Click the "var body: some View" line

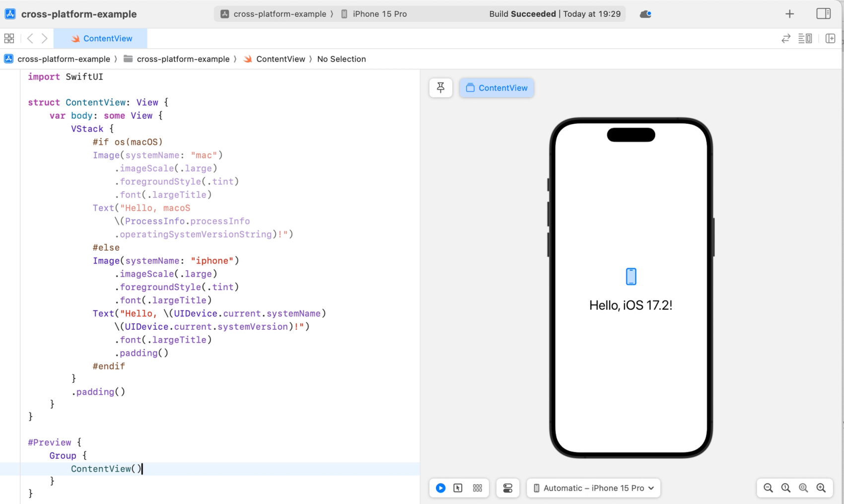pos(106,116)
